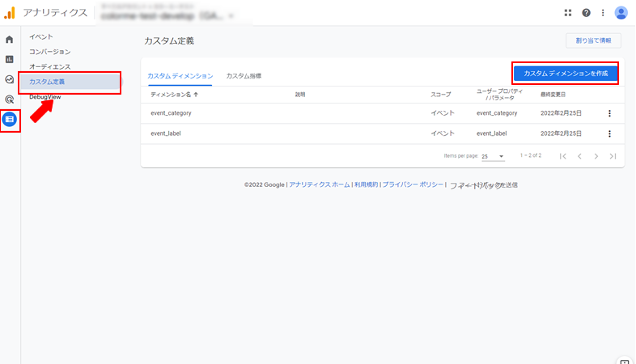
Task: Open the header three-dot menu
Action: point(603,13)
